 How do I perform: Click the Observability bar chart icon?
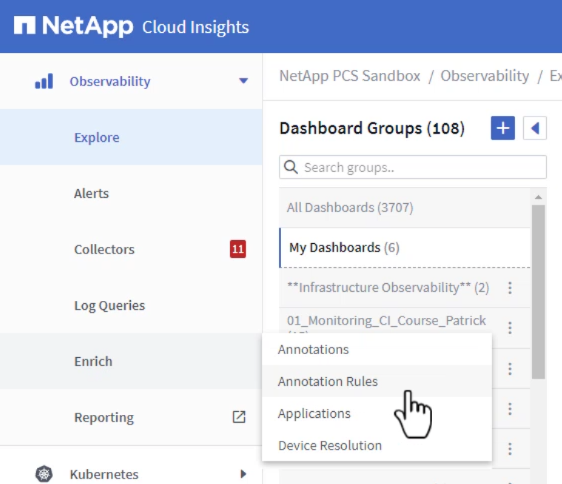click(x=44, y=81)
